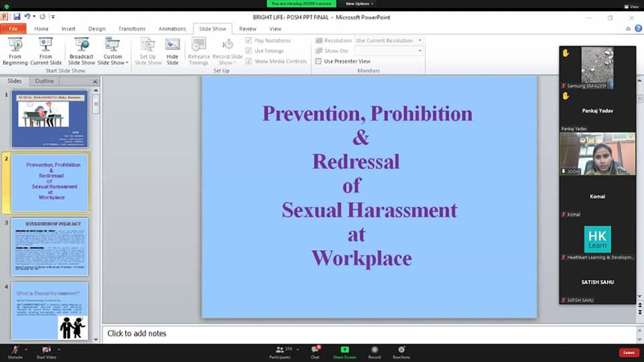Screen dimensions: 644x362
Task: Open the Zoom Chat panel
Action: pyautogui.click(x=315, y=351)
